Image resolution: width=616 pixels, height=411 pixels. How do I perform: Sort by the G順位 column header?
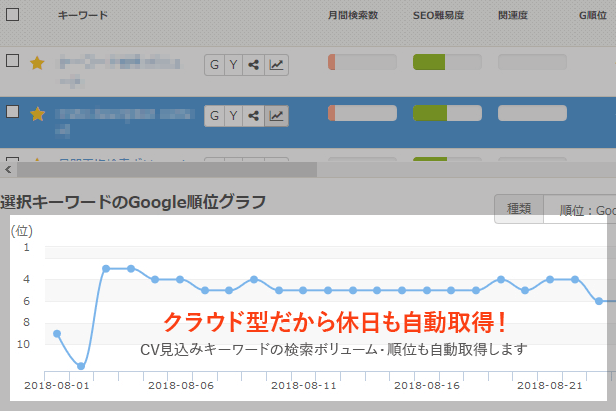pyautogui.click(x=593, y=15)
